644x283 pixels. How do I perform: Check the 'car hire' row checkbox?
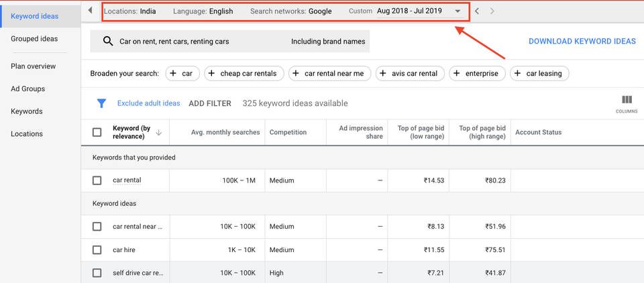tap(97, 250)
